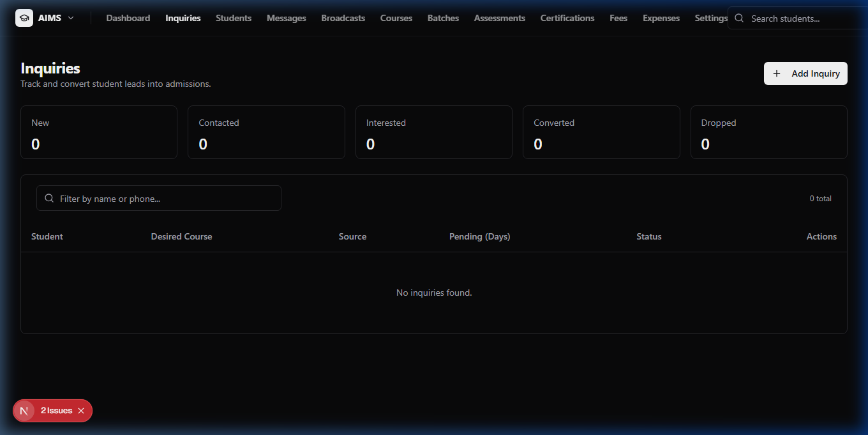This screenshot has width=868, height=435.
Task: Expand the AIMS workspace dropdown chevron
Action: 71,18
